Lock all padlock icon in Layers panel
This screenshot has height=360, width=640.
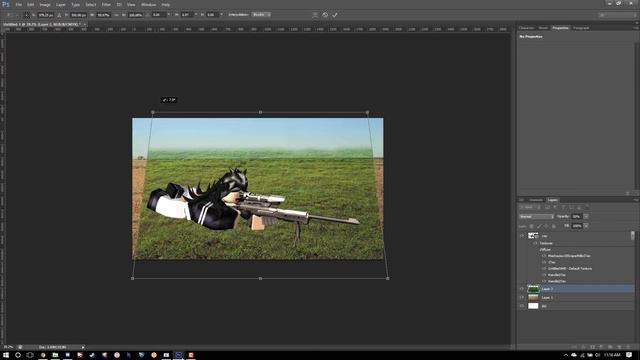click(554, 226)
